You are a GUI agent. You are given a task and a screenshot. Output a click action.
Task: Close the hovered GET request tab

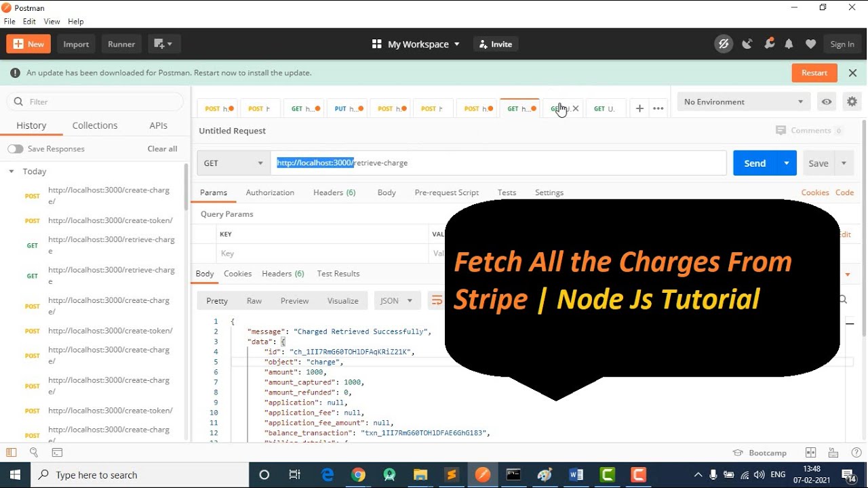[576, 108]
